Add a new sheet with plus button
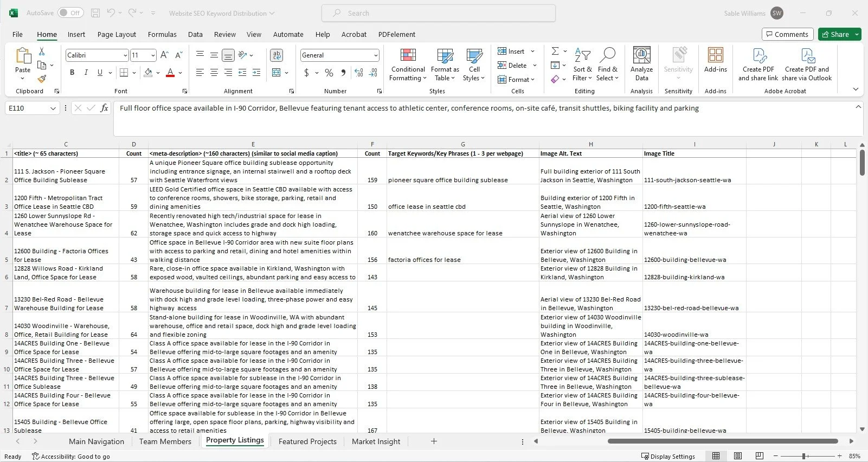The height and width of the screenshot is (462, 868). [x=434, y=441]
